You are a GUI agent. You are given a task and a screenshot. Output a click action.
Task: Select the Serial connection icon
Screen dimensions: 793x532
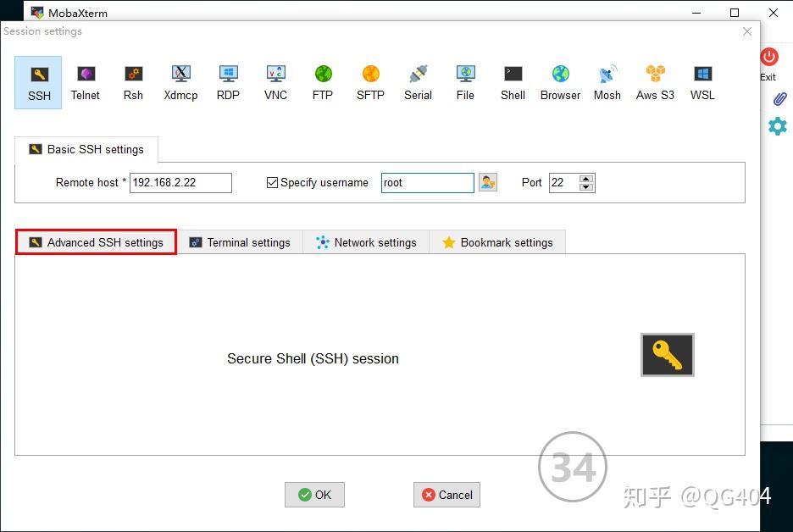point(418,82)
